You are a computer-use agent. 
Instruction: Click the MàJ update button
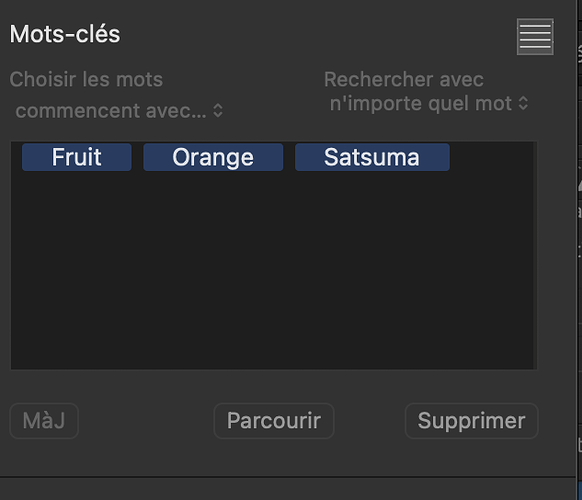[x=44, y=421]
